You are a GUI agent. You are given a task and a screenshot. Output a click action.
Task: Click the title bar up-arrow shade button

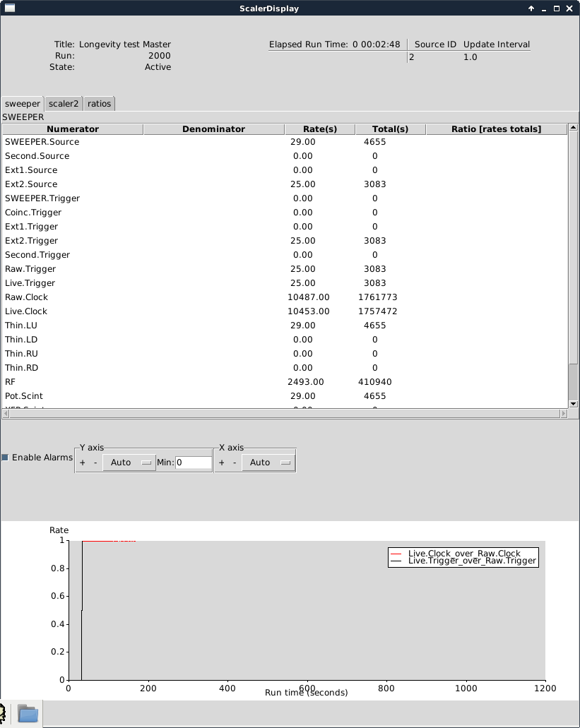pos(531,8)
